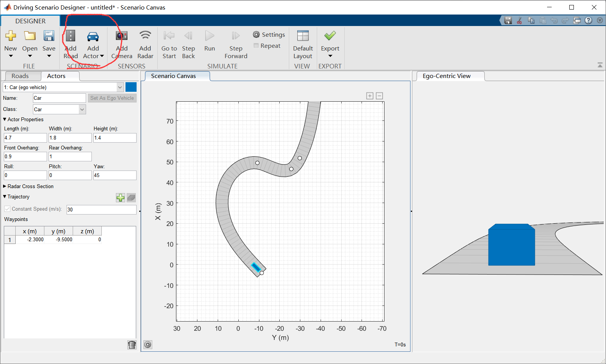Select the DESIGNER ribbon tab
This screenshot has width=606, height=364.
[31, 21]
